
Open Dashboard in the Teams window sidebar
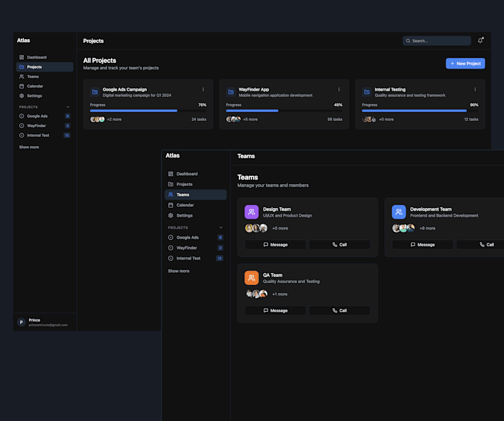[x=195, y=174]
